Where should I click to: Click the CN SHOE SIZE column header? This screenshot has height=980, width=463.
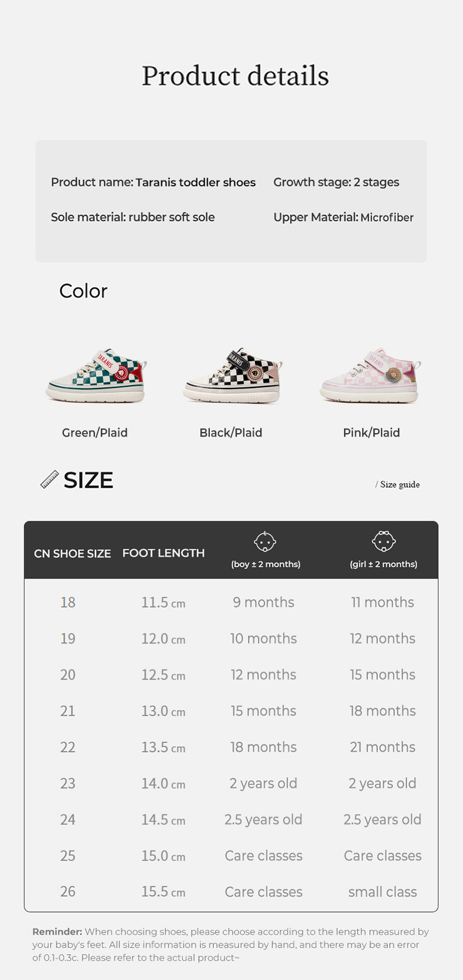[x=72, y=553]
